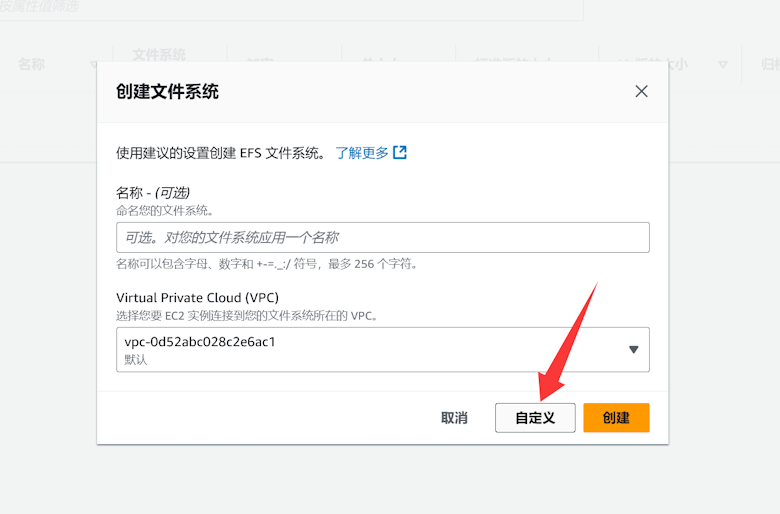This screenshot has width=780, height=514.
Task: Focus the 名称 file system name field
Action: point(382,237)
